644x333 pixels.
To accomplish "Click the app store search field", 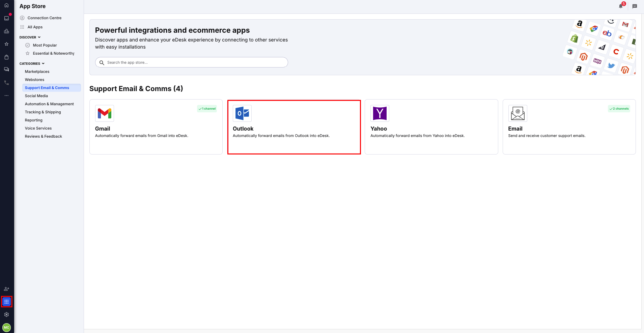I will pyautogui.click(x=192, y=62).
